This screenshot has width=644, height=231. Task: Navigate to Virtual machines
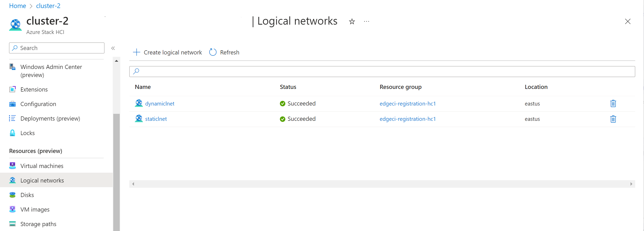tap(42, 166)
